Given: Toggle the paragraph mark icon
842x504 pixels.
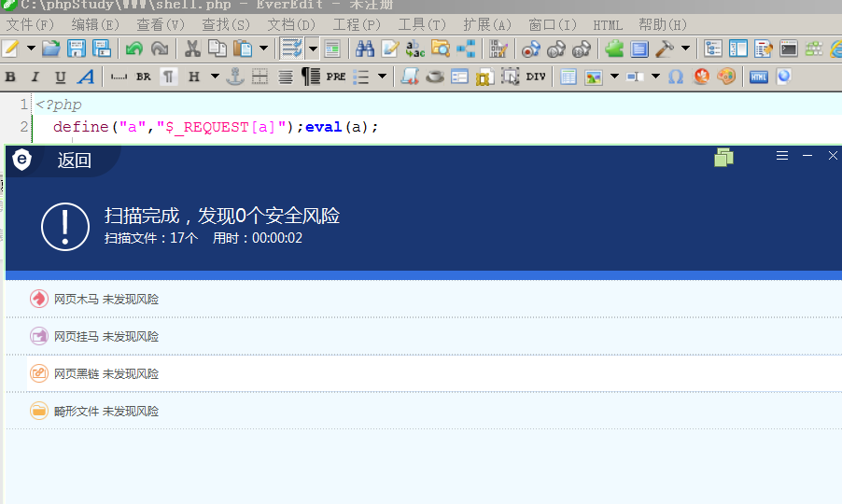Looking at the screenshot, I should pyautogui.click(x=169, y=77).
